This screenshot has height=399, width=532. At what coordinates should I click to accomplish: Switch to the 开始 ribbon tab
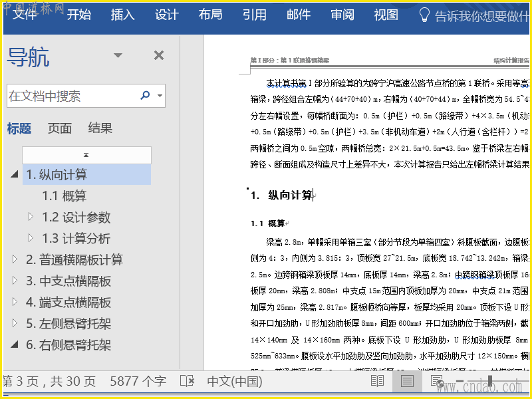point(78,15)
